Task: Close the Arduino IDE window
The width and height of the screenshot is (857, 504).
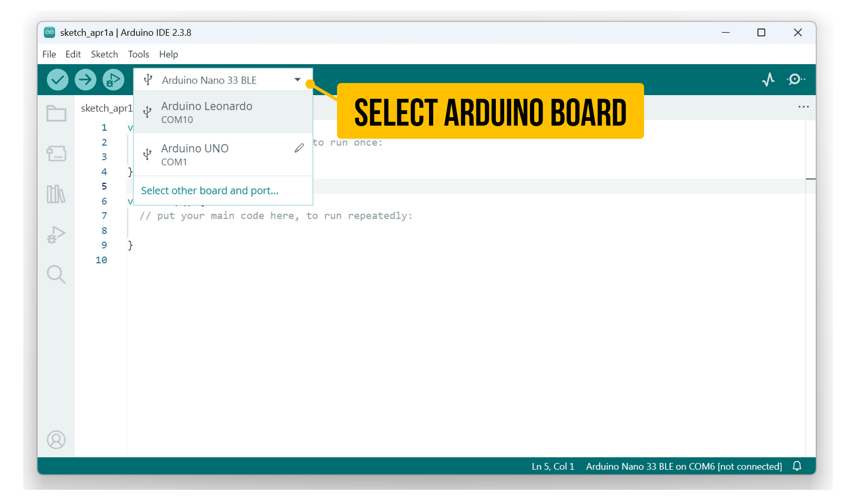Action: (x=798, y=33)
